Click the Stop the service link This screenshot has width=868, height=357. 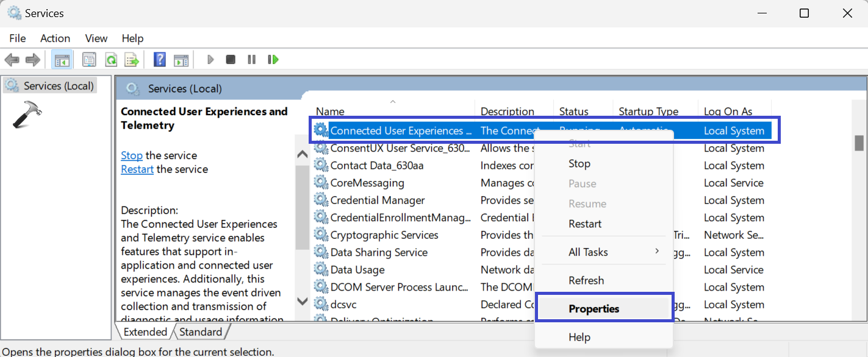click(x=131, y=155)
